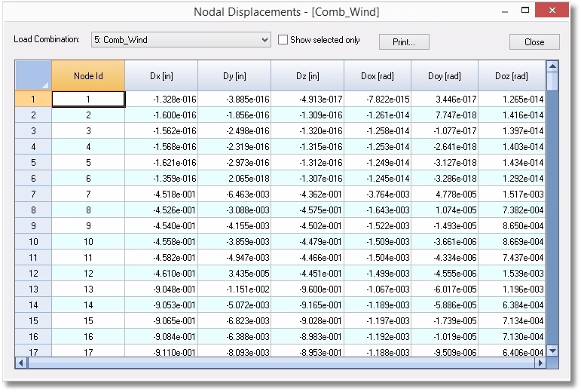Screen dimensions: 581x392
Task: Select row header 7
Action: coord(33,194)
